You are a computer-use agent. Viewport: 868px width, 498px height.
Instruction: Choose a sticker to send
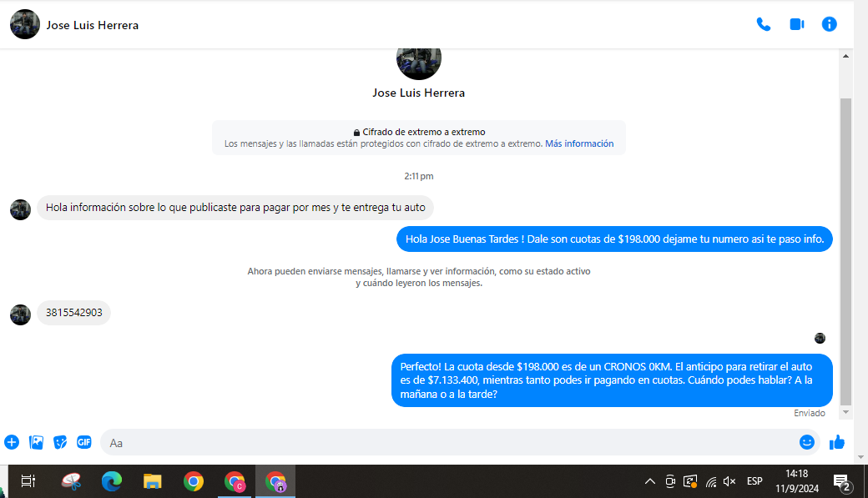click(60, 442)
